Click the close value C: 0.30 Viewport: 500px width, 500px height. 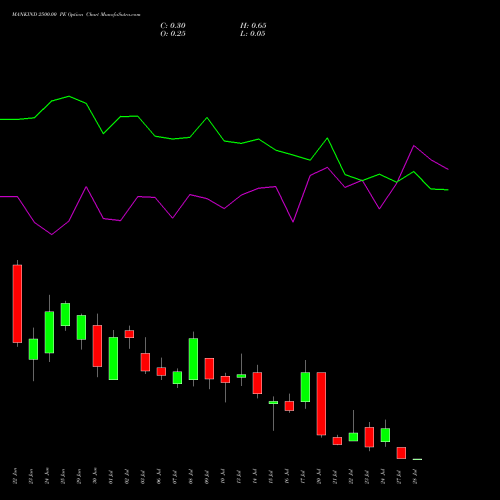click(173, 26)
